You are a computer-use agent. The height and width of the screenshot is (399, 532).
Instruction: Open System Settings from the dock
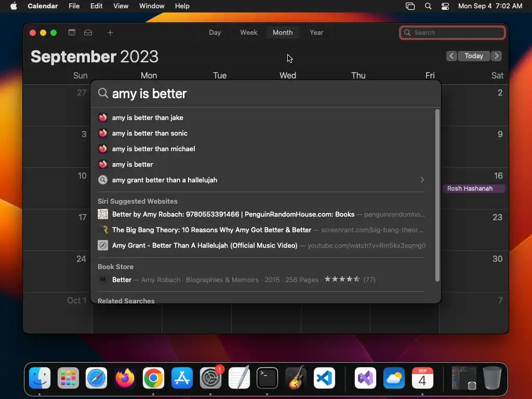click(210, 378)
